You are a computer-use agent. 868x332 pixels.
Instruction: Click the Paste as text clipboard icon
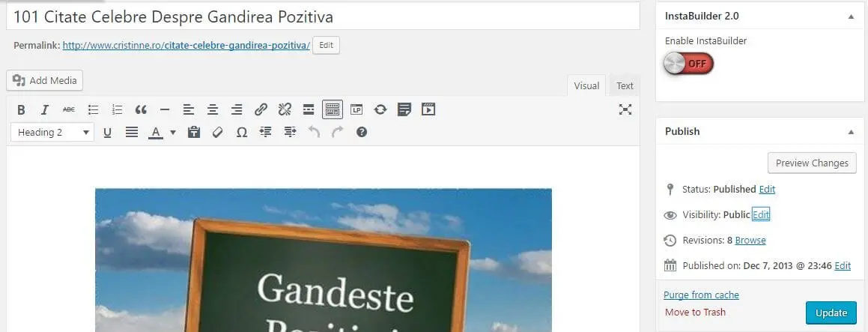[x=194, y=132]
